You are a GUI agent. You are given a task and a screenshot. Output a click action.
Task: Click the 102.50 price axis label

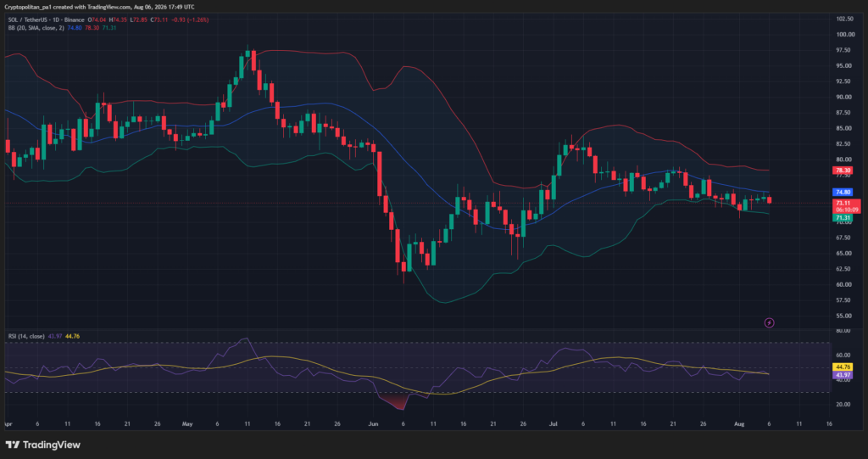point(845,19)
